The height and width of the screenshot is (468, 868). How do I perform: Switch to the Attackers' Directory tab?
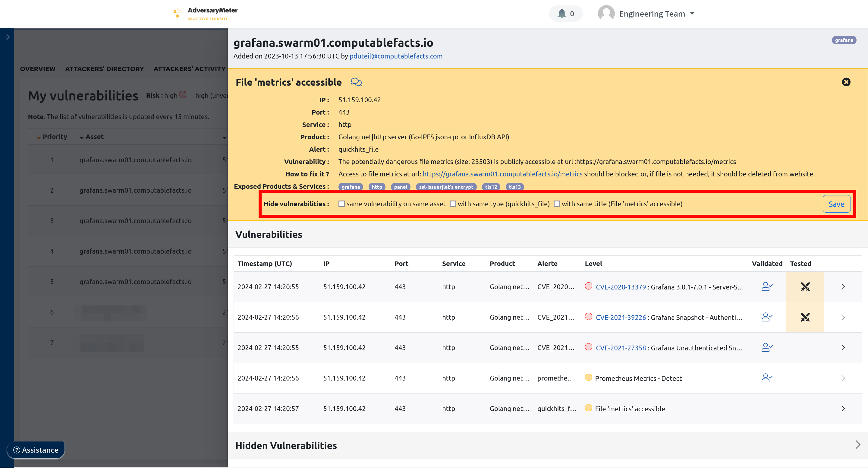105,69
